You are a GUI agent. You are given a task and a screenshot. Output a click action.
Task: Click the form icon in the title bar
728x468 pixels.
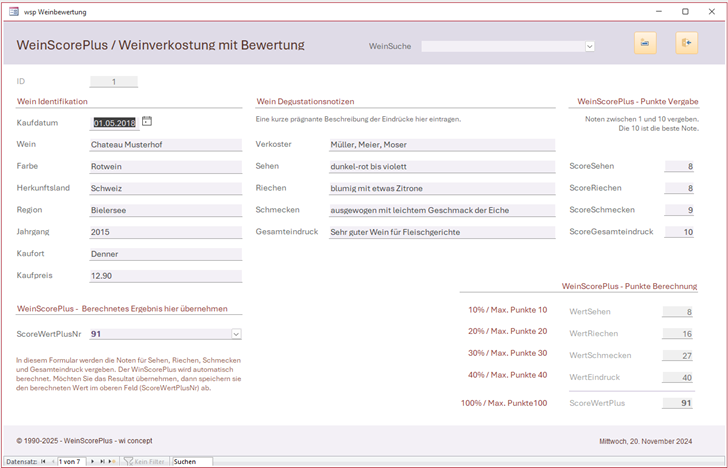pos(13,12)
